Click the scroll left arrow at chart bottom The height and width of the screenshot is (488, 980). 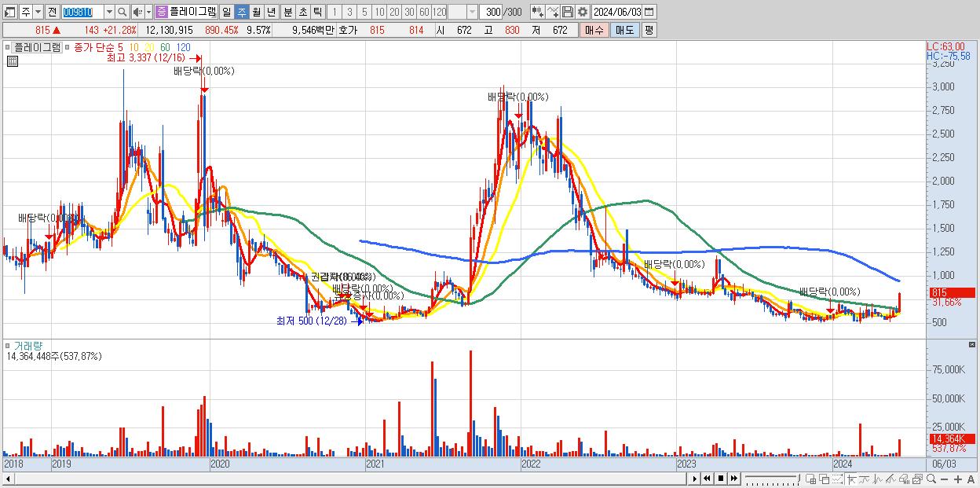(x=9, y=479)
